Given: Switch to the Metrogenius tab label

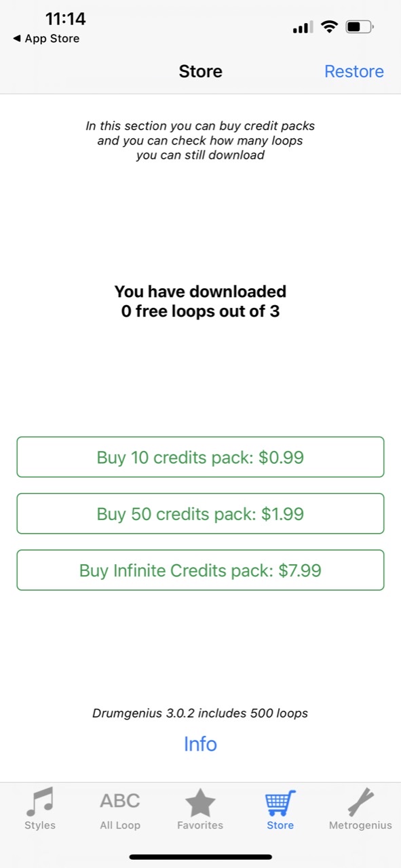Looking at the screenshot, I should point(360,825).
